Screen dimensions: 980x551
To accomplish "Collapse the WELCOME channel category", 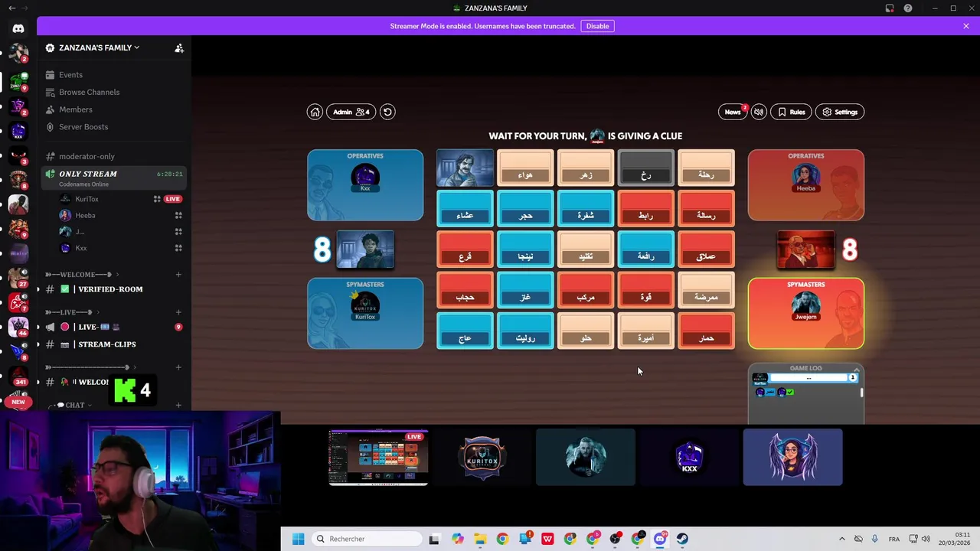I will pyautogui.click(x=83, y=274).
